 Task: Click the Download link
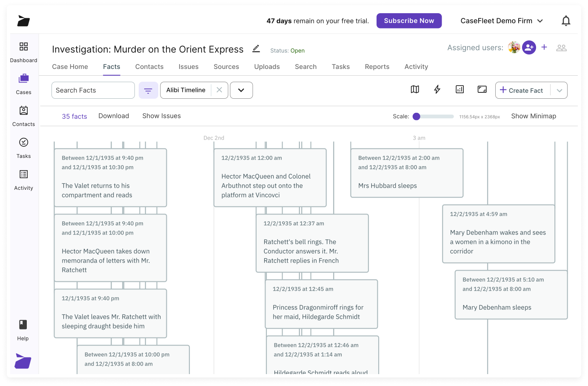point(114,116)
